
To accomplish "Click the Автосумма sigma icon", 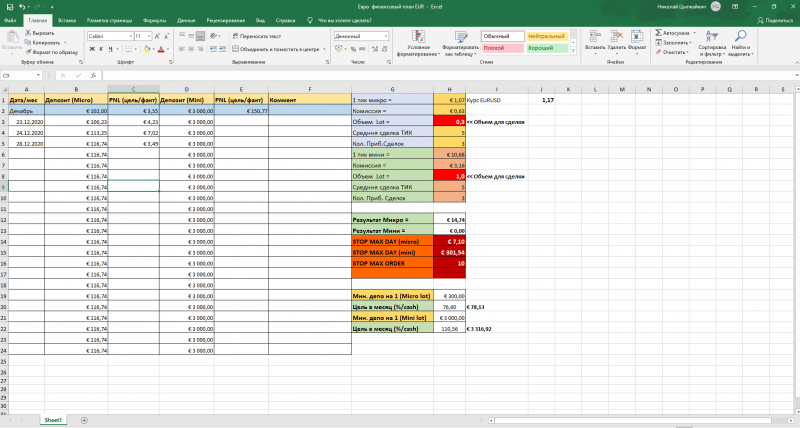I will pyautogui.click(x=659, y=33).
